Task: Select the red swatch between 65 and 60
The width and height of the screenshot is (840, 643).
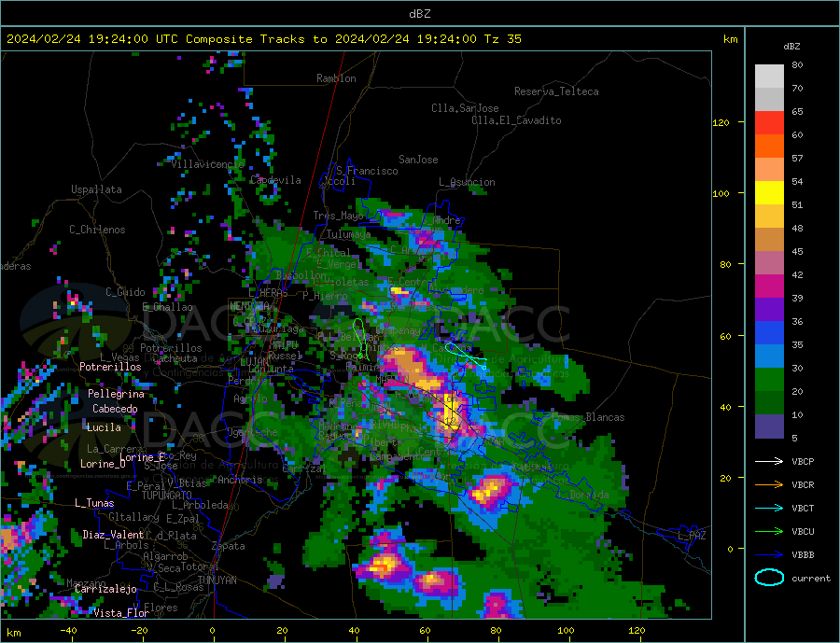Action: (769, 122)
